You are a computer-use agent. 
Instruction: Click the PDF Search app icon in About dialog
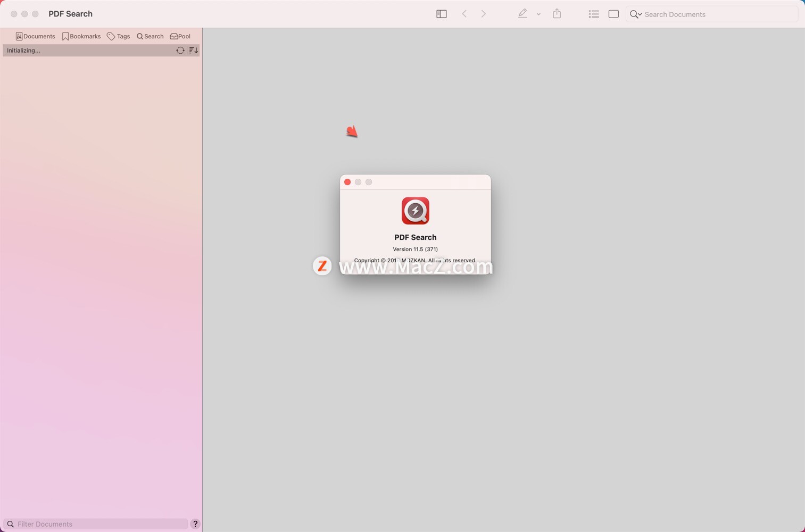[416, 211]
